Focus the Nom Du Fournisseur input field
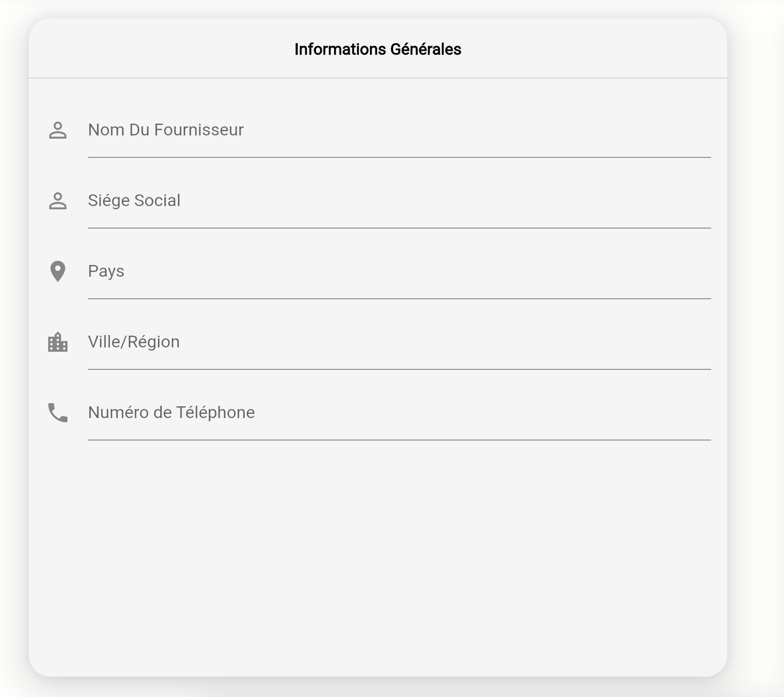The width and height of the screenshot is (784, 697). click(399, 130)
